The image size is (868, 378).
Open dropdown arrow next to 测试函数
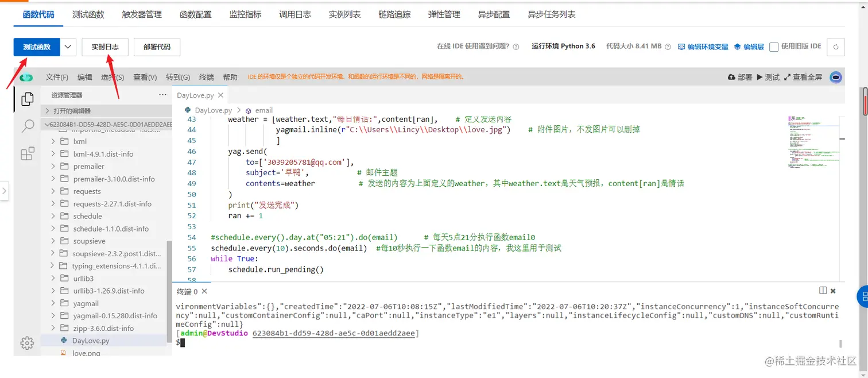coord(68,47)
